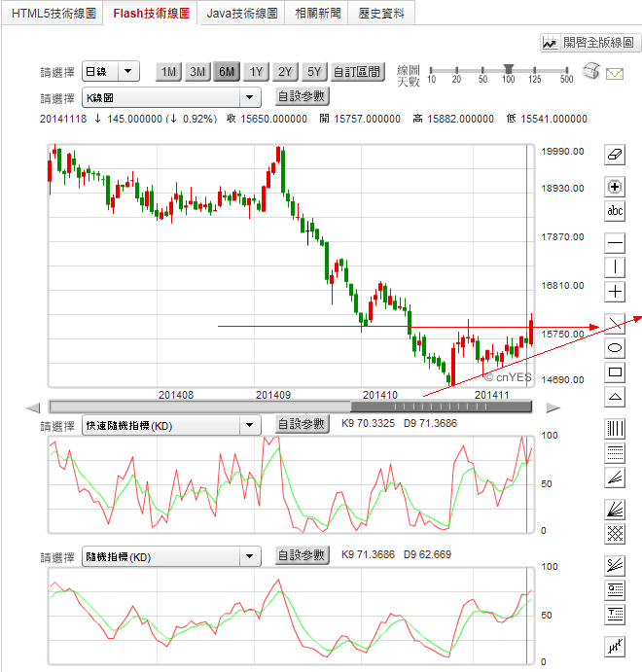This screenshot has height=672, width=642.
Task: Set chart range to 1Y
Action: [x=256, y=72]
